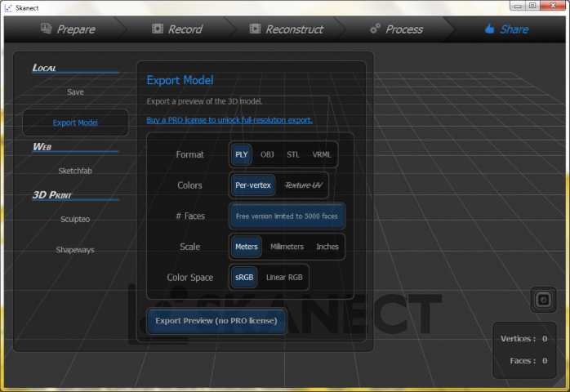Click the Record film-strip icon

click(158, 29)
